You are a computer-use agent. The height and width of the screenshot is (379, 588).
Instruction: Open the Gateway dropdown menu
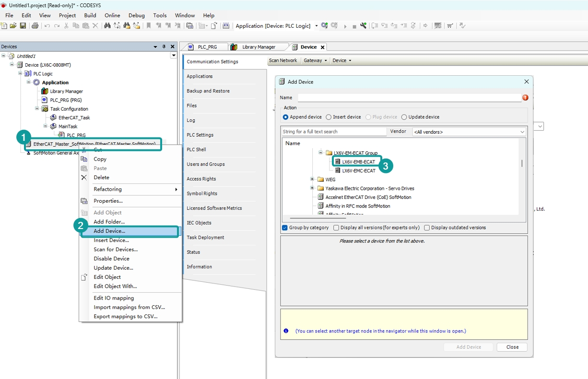pyautogui.click(x=315, y=60)
